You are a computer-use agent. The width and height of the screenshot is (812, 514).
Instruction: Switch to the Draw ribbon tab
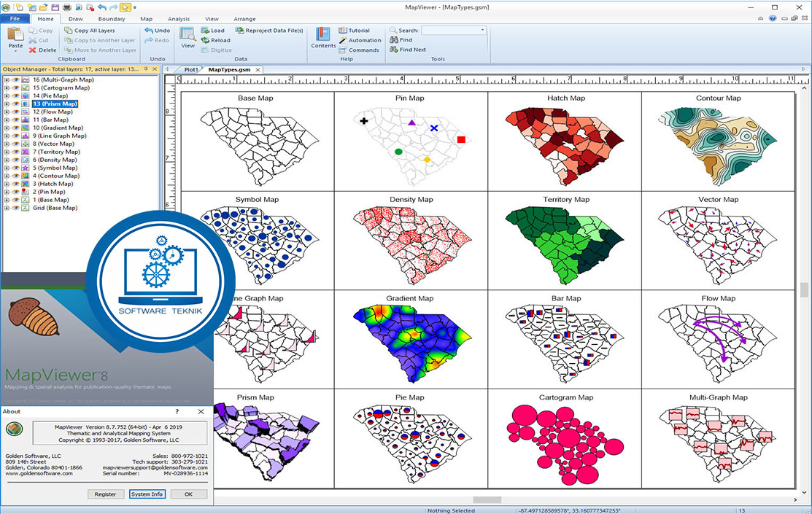pos(76,19)
